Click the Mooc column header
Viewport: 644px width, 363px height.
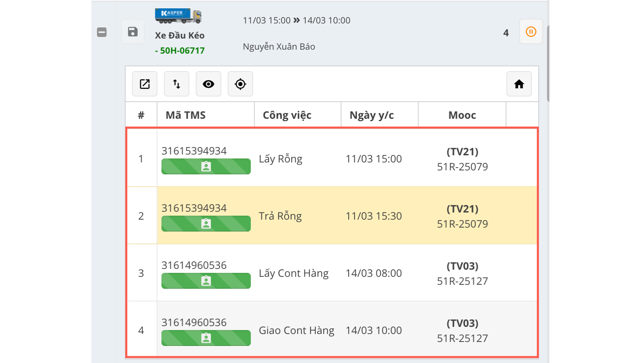click(x=462, y=115)
